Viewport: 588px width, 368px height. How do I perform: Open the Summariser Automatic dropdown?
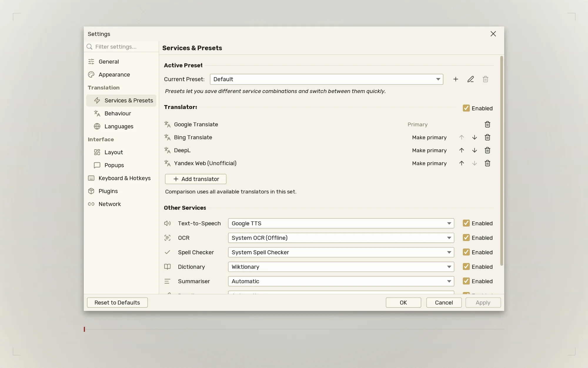tap(341, 281)
